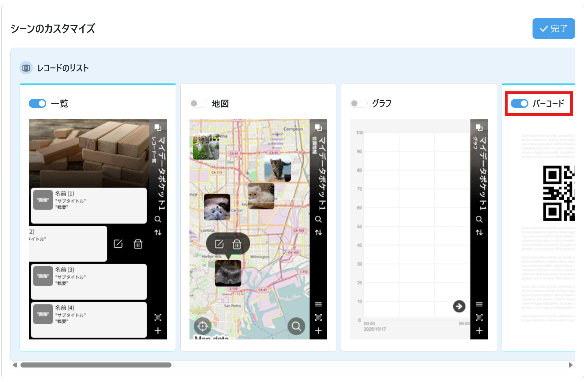The image size is (588, 382).
Task: Disable the バーコード scene toggle
Action: tap(519, 103)
